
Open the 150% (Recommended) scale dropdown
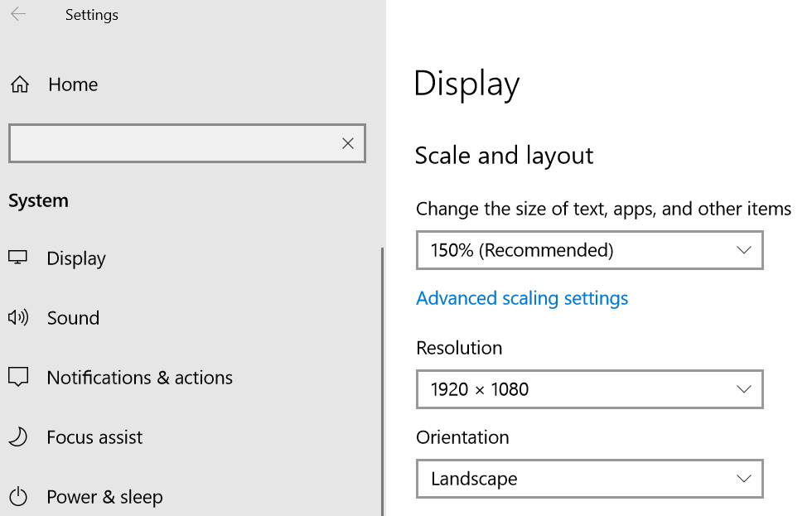pos(588,250)
